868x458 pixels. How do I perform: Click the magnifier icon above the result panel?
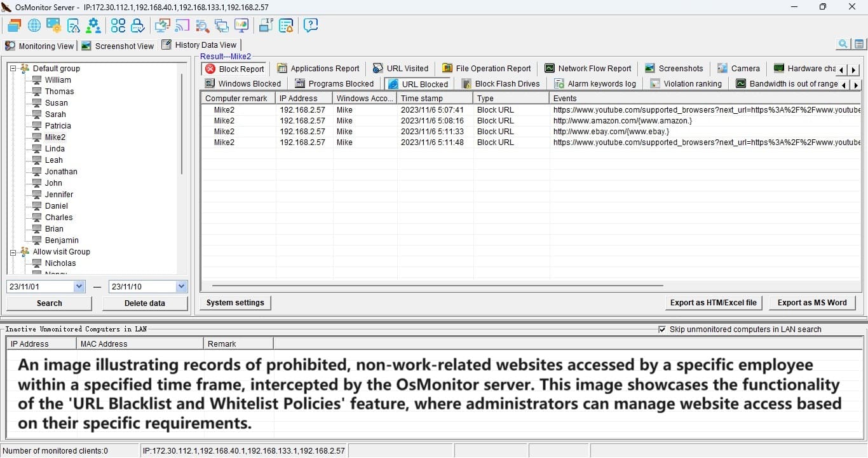(843, 44)
